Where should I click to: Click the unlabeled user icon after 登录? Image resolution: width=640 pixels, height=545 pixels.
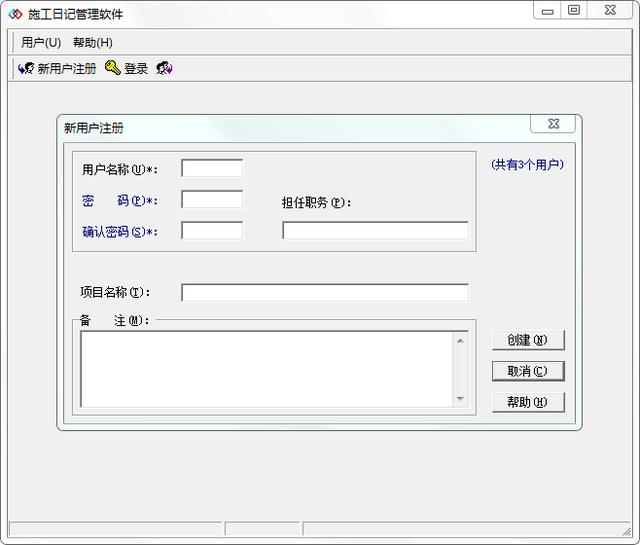pos(164,68)
